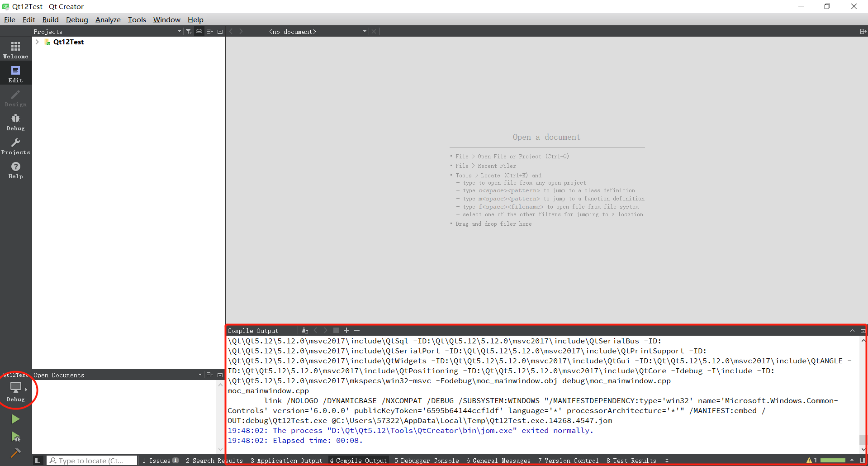Expand the Qt12Test project tree node
868x466 pixels.
38,42
